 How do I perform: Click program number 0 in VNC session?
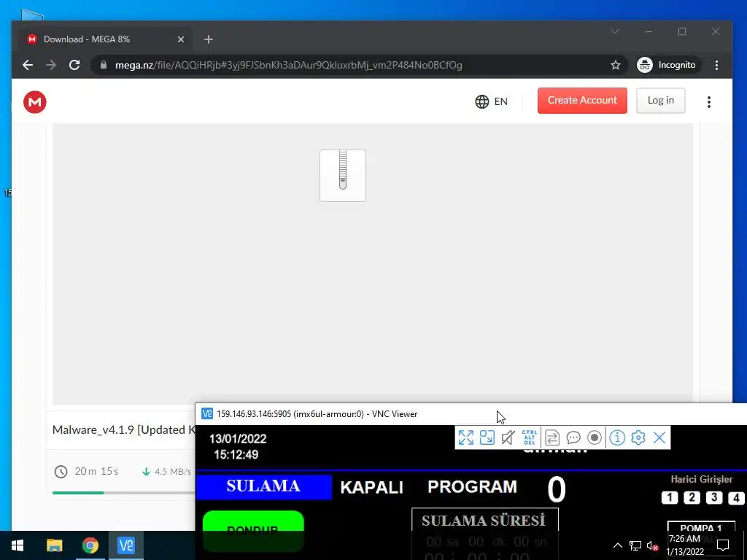556,489
